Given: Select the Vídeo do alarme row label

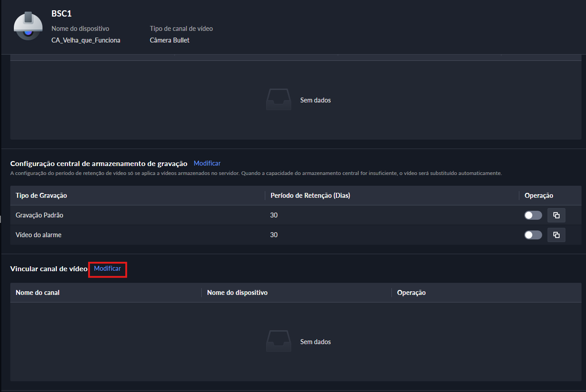Looking at the screenshot, I should point(38,235).
